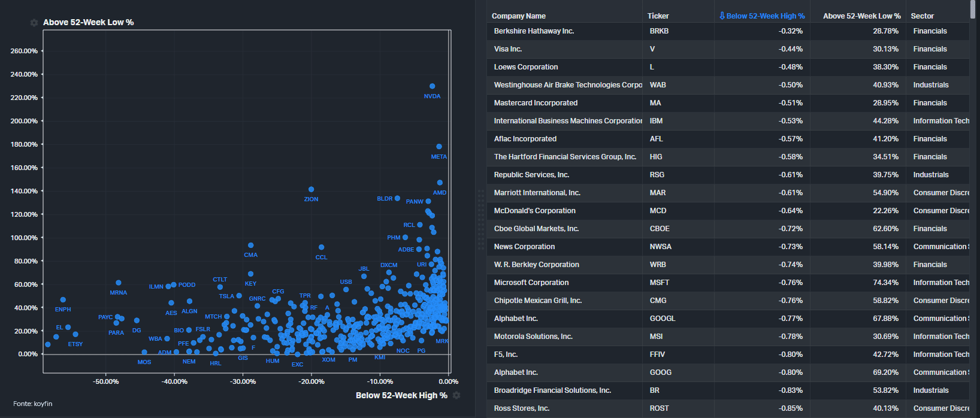Click the 22.26% value in McDonald's row

pyautogui.click(x=886, y=211)
